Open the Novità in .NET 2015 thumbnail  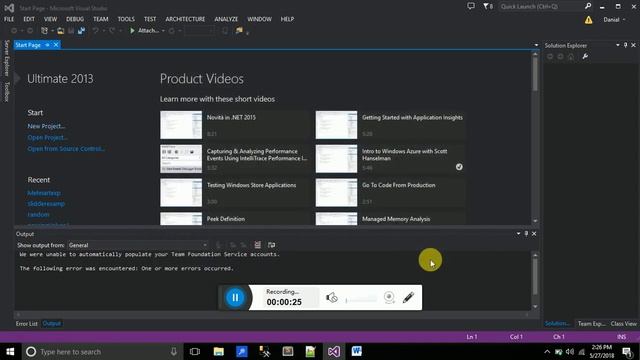[x=181, y=125]
